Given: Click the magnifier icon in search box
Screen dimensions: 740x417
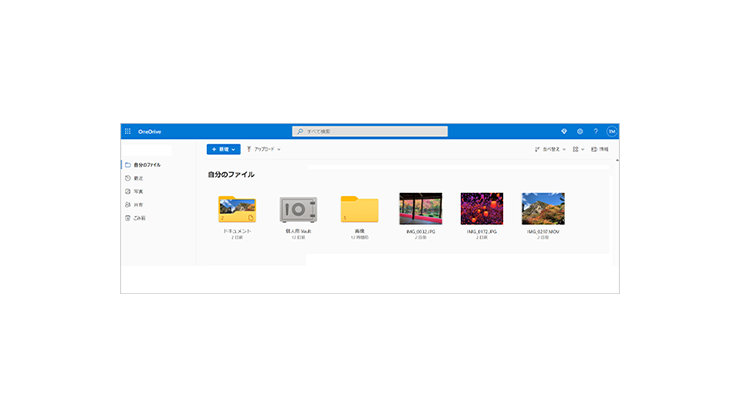Looking at the screenshot, I should (300, 131).
